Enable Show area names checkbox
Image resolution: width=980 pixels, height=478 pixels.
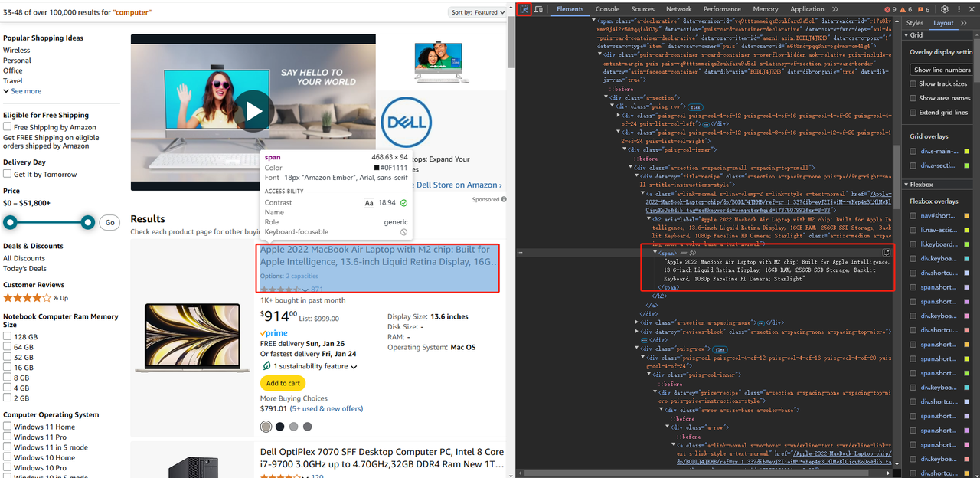(x=913, y=98)
